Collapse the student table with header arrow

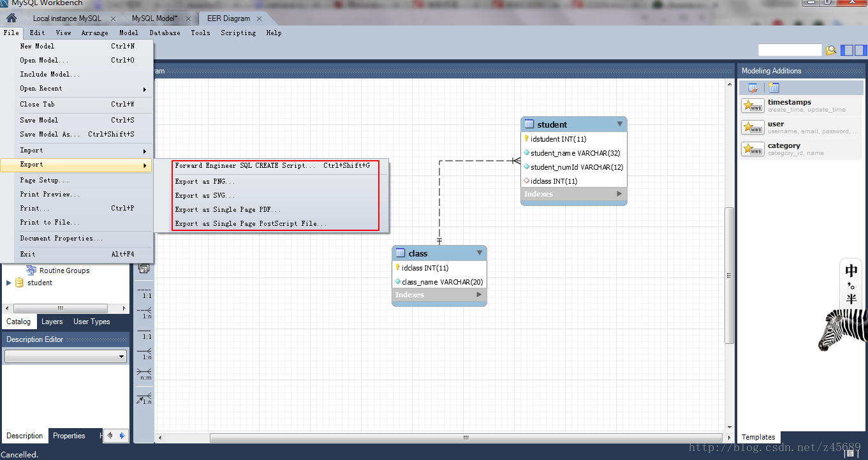(x=619, y=124)
